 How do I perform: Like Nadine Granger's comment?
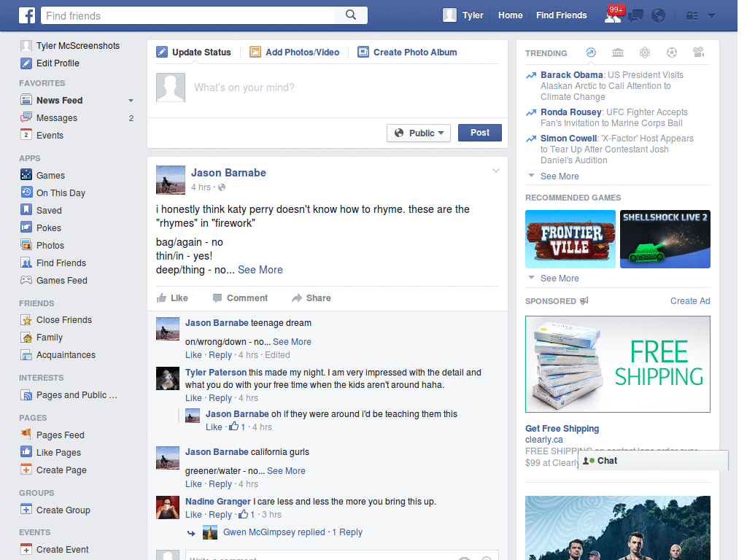(x=193, y=515)
